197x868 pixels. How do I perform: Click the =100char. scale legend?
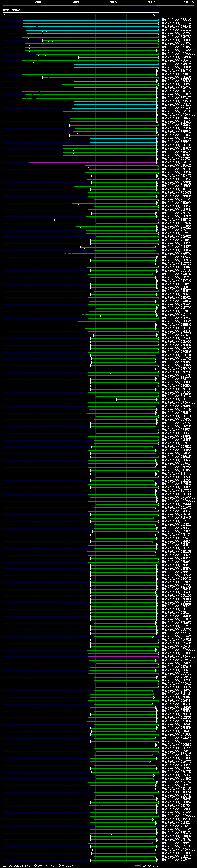146,865
